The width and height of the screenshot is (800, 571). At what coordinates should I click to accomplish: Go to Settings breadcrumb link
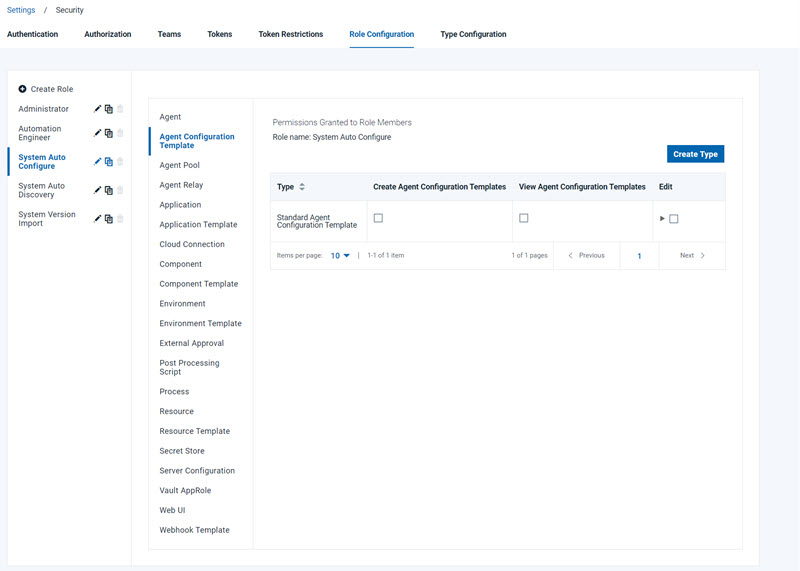[21, 10]
